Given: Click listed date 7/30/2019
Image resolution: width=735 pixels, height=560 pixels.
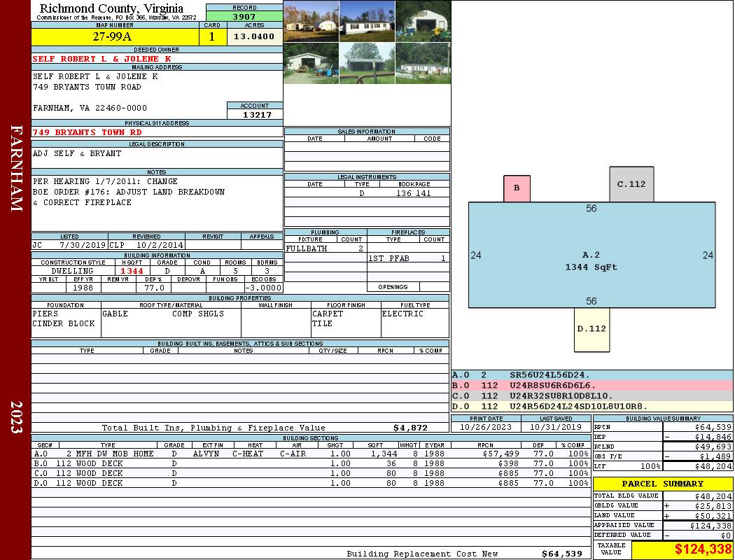Looking at the screenshot, I should [83, 244].
